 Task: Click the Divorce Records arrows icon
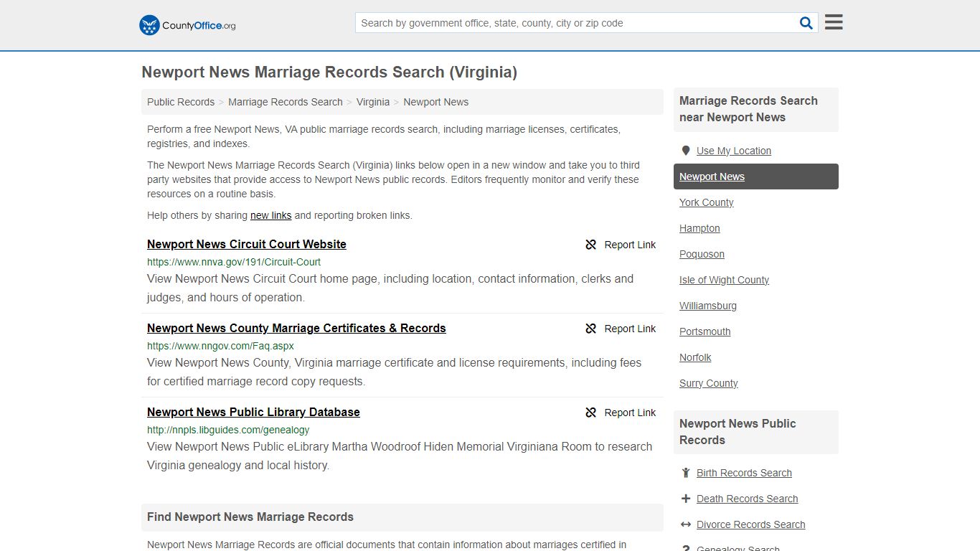pyautogui.click(x=686, y=524)
